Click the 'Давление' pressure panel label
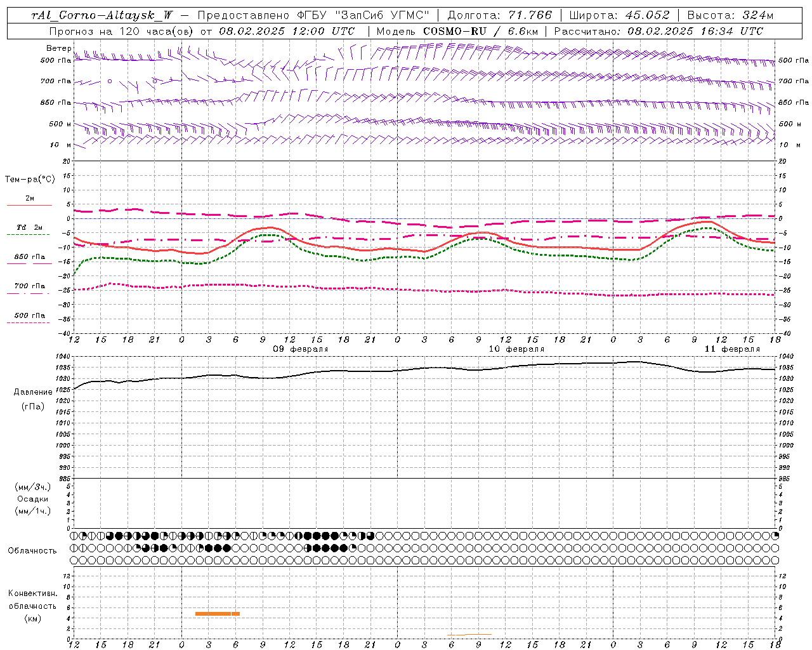Image resolution: width=812 pixels, height=650 pixels. (33, 392)
